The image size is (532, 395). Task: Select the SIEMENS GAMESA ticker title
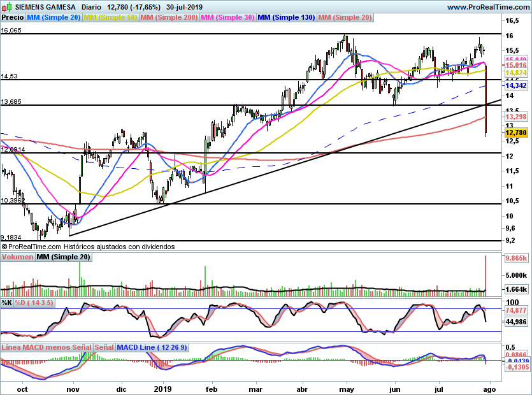click(45, 7)
